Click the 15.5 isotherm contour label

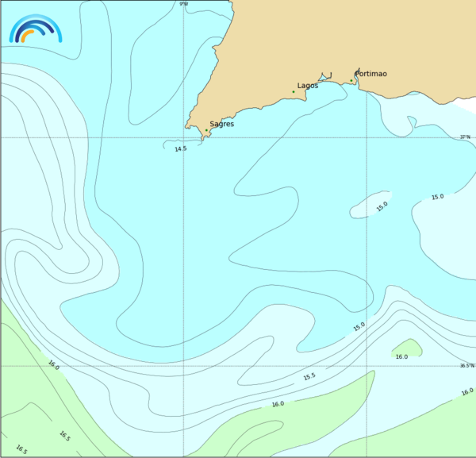[x=309, y=376]
